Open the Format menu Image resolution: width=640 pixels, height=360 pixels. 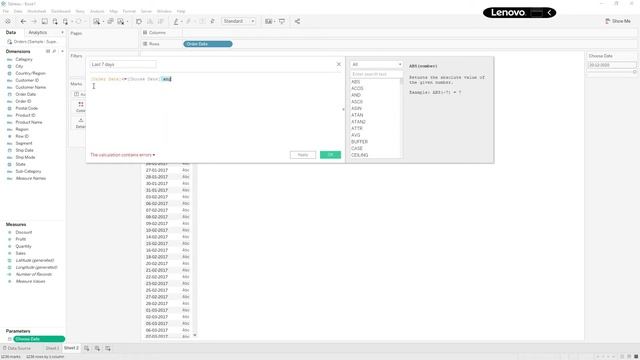tap(129, 11)
